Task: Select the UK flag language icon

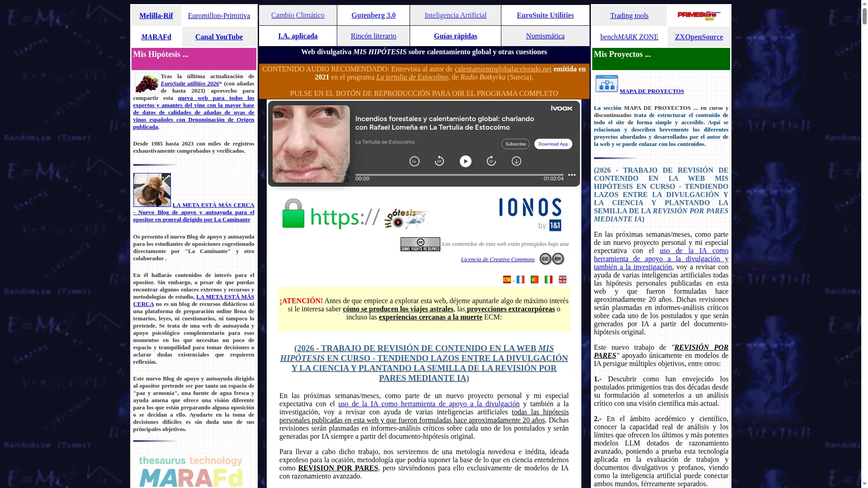Action: (562, 280)
